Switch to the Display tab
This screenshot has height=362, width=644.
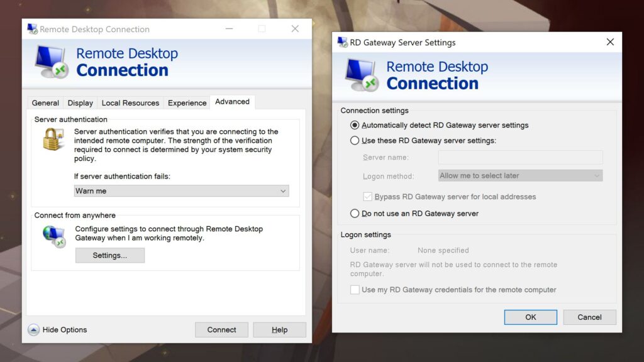pyautogui.click(x=80, y=102)
